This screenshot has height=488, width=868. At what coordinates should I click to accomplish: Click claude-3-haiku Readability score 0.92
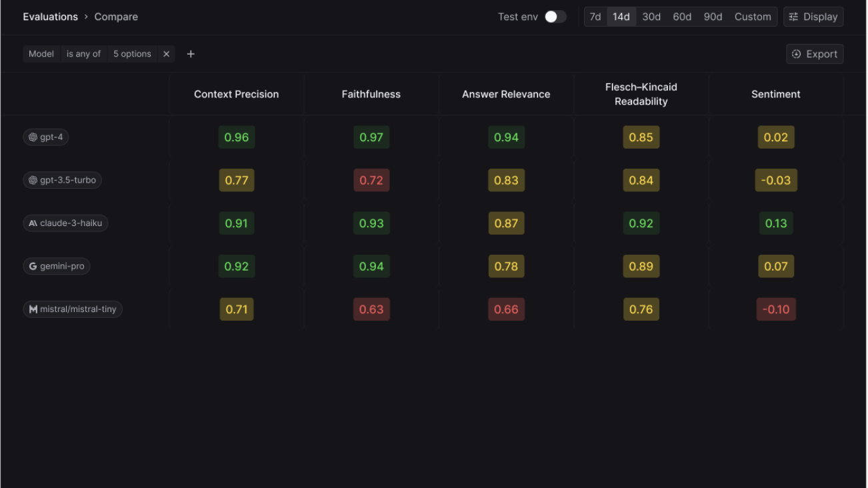[x=641, y=223]
